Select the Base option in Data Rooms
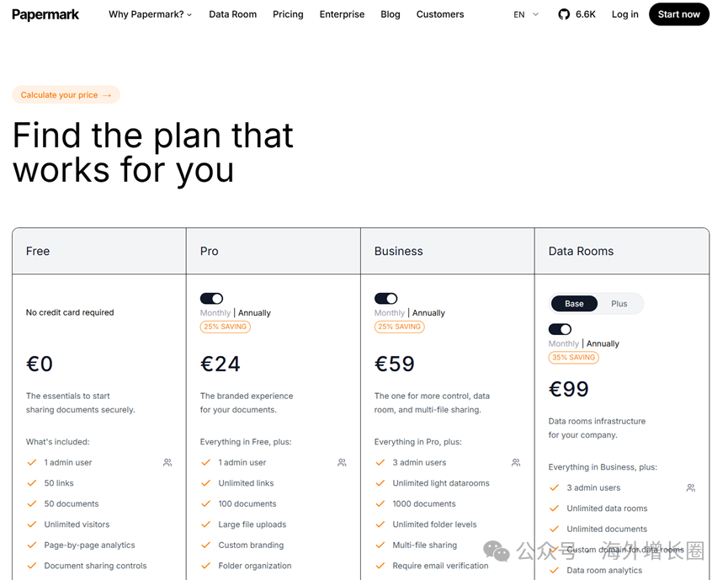The image size is (728, 580). (574, 304)
